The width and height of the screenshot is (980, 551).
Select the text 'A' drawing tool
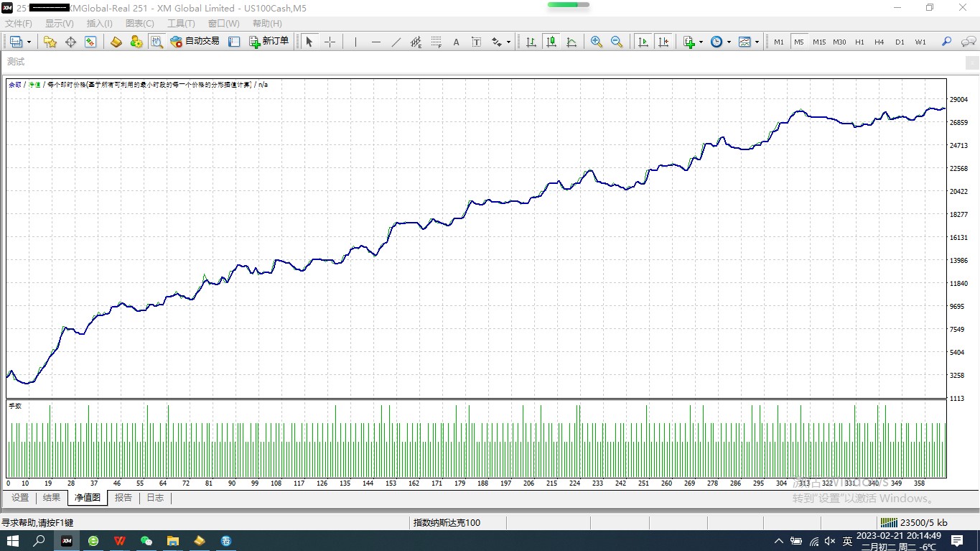(x=456, y=42)
